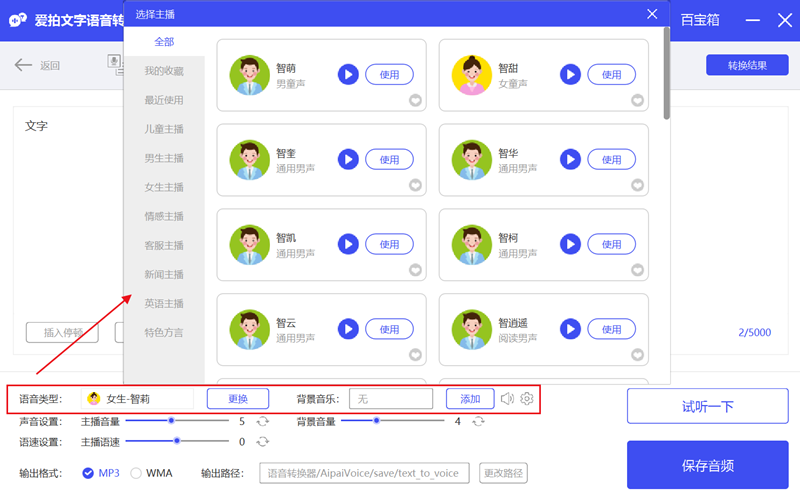Click the background music speaker icon
Image resolution: width=800 pixels, height=502 pixels.
tap(507, 398)
